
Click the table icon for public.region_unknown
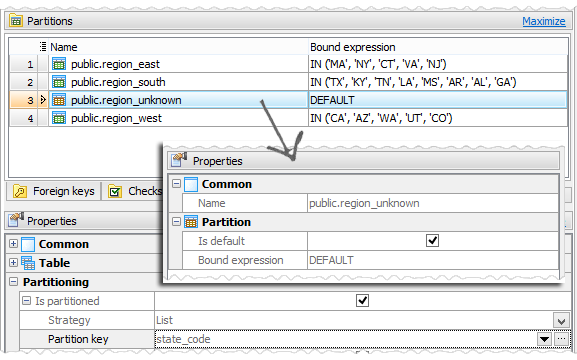pos(59,100)
